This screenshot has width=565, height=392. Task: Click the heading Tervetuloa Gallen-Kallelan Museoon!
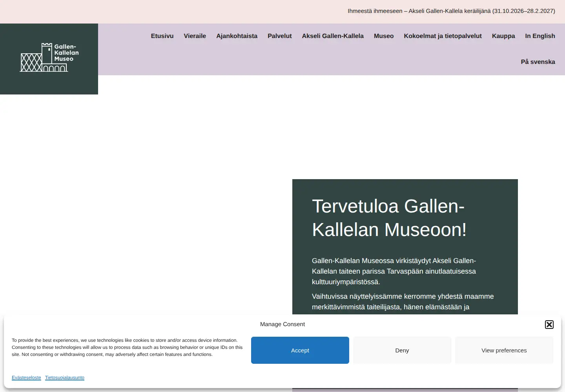pyautogui.click(x=389, y=218)
